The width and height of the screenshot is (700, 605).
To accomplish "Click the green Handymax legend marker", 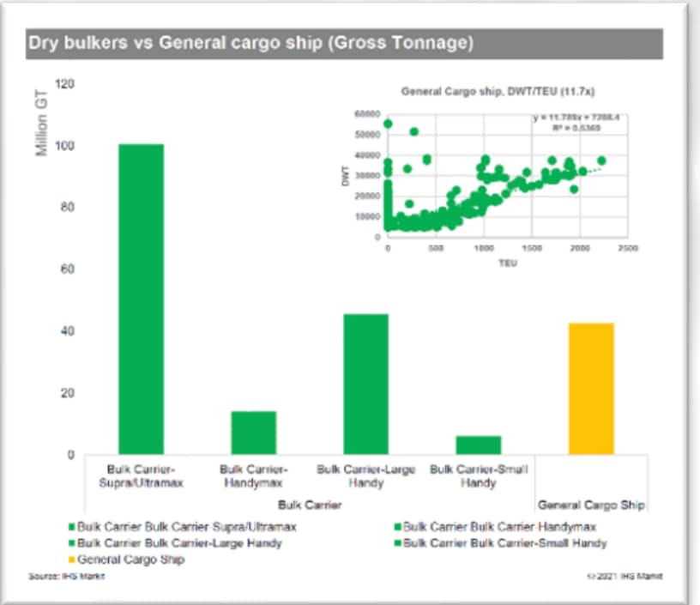I will point(399,527).
